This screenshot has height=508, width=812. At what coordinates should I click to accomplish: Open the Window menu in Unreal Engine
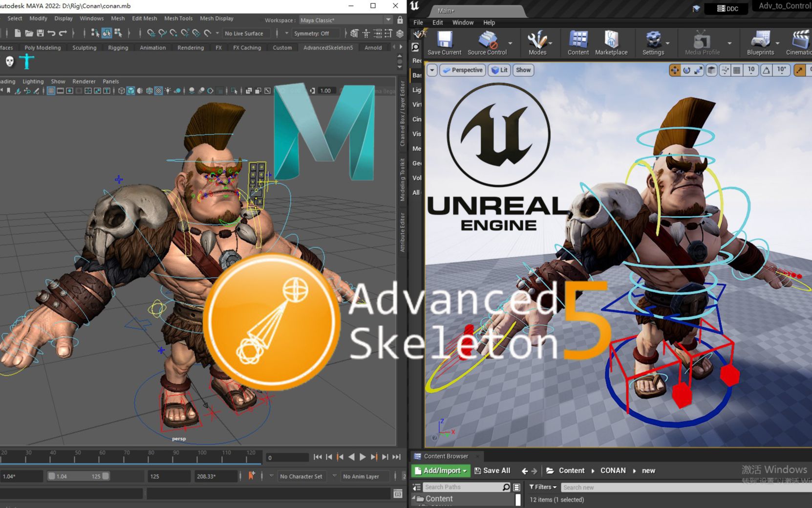(462, 22)
